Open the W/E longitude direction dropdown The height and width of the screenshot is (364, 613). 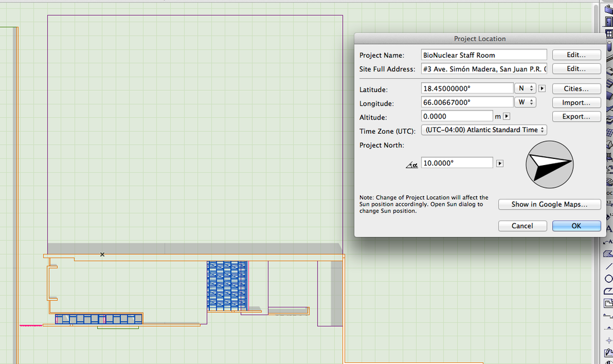point(525,103)
